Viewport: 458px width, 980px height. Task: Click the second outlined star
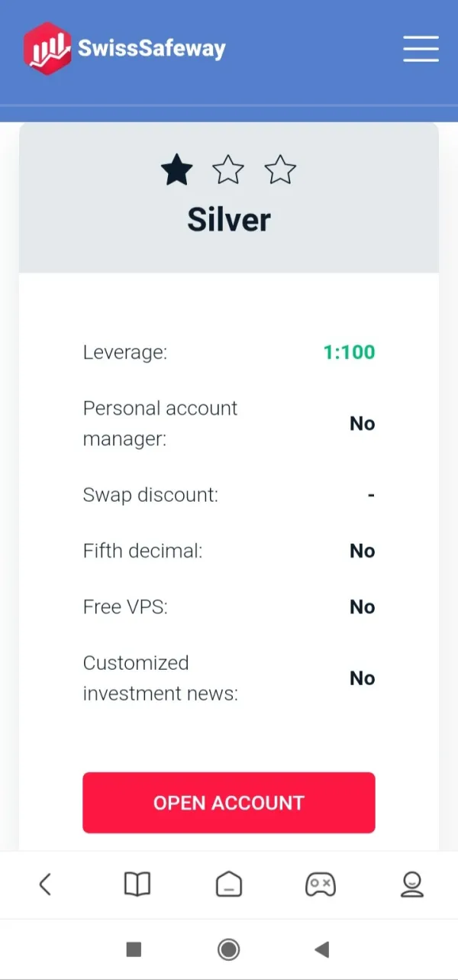pos(228,170)
